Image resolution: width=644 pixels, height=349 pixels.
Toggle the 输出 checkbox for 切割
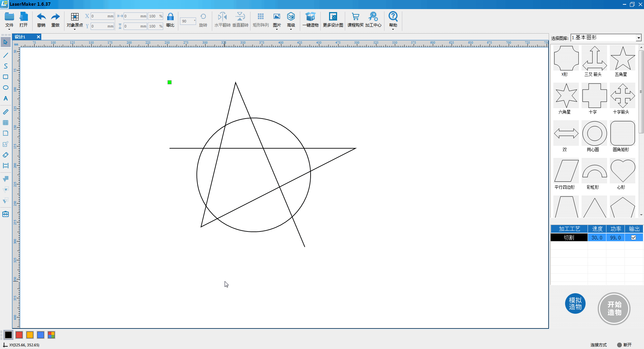click(634, 237)
